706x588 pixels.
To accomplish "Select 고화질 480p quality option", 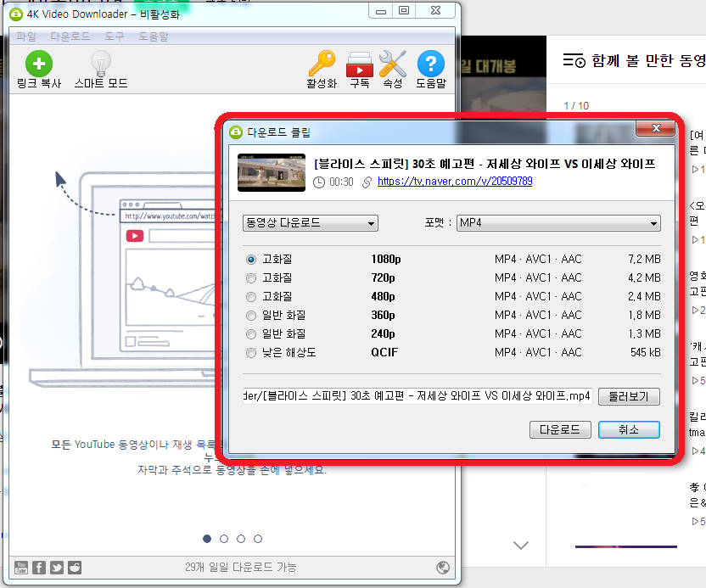I will coord(251,297).
